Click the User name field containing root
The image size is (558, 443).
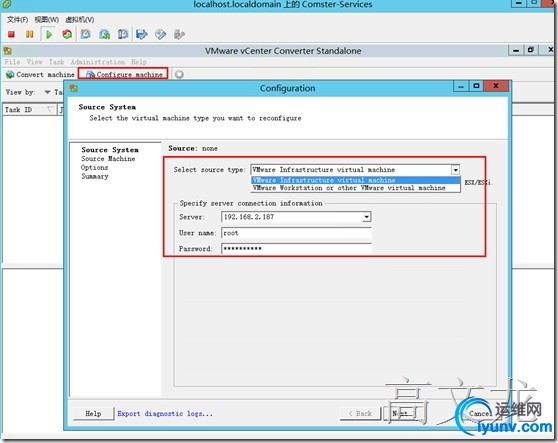pyautogui.click(x=296, y=233)
